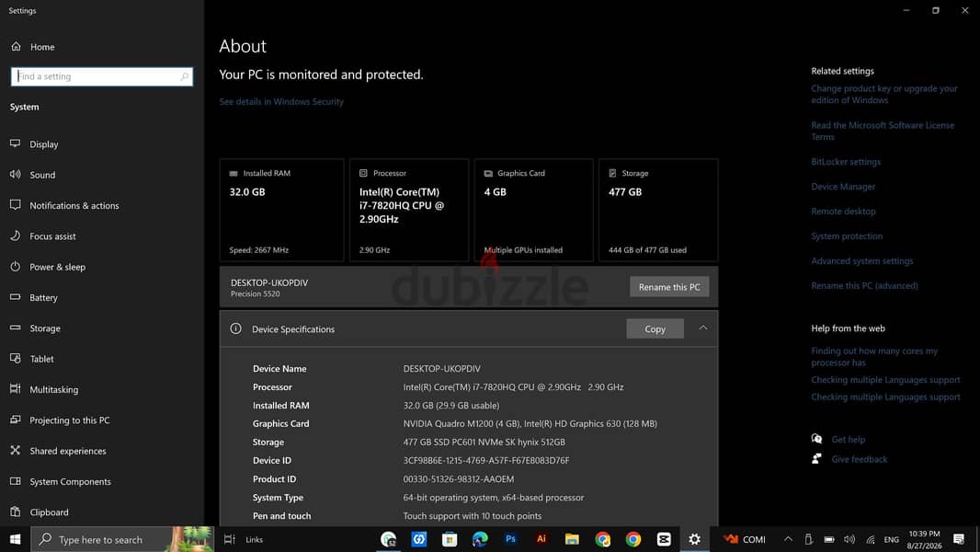Click the Find a setting search box

[x=102, y=76]
